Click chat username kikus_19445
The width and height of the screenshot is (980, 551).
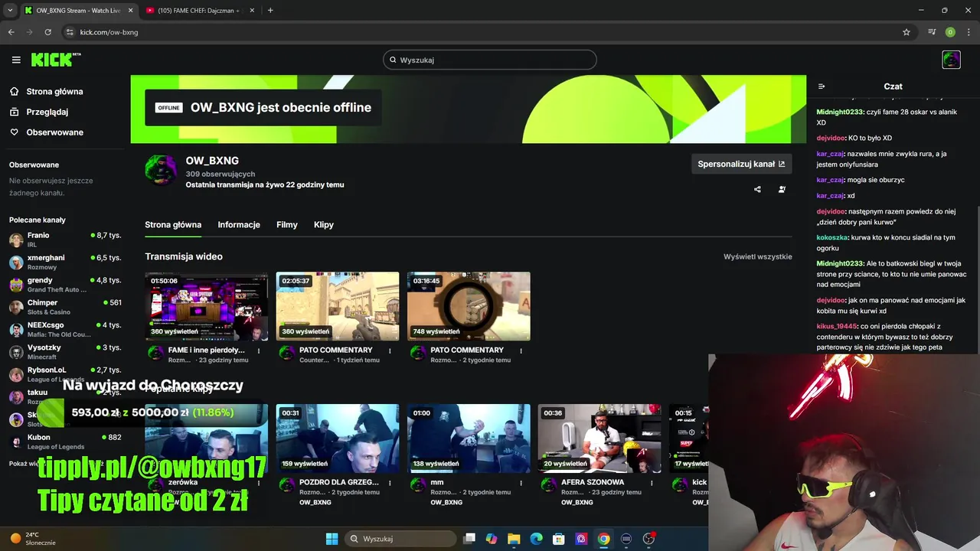tap(837, 326)
